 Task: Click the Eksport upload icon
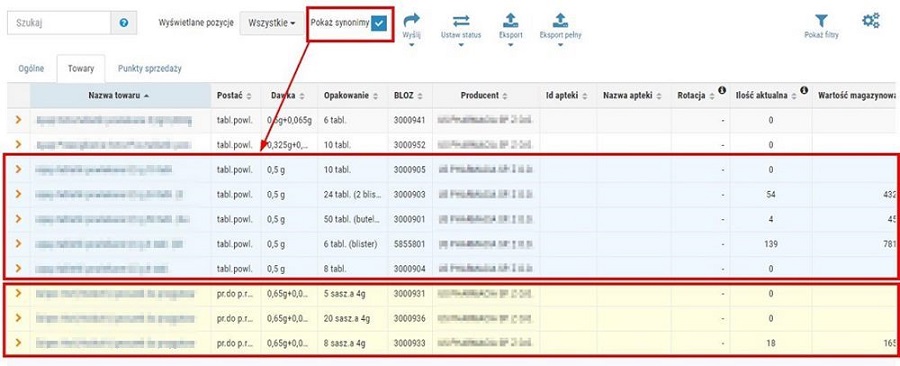pos(510,21)
